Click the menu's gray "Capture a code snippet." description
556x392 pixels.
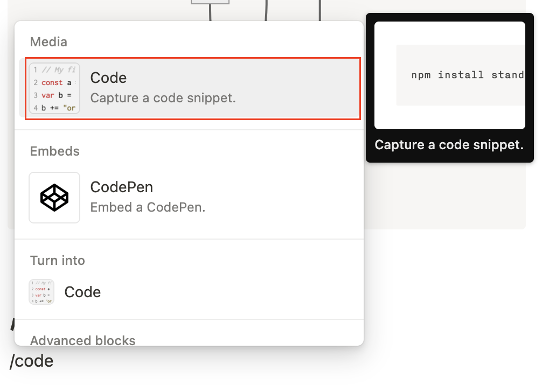pyautogui.click(x=163, y=99)
